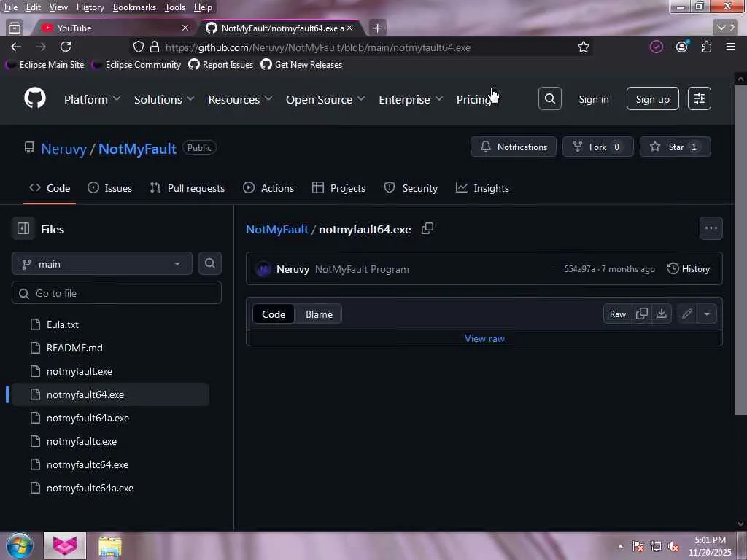Switch to the Blame view toggle
Viewport: 747px width, 560px height.
(x=319, y=314)
